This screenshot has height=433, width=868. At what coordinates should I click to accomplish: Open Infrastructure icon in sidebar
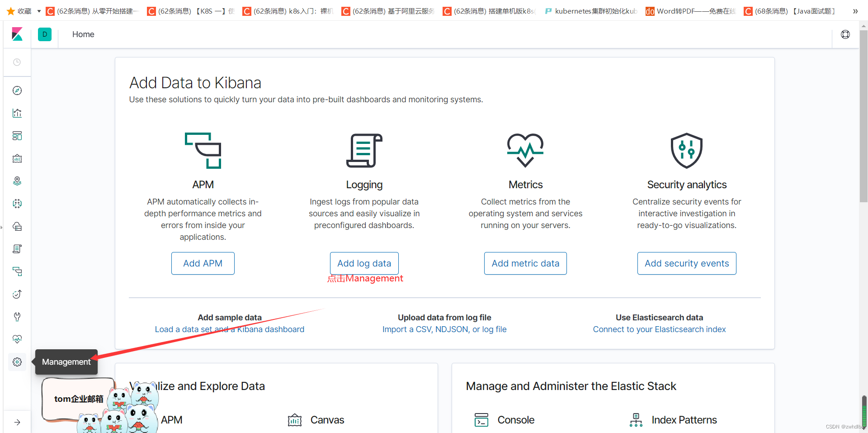17,226
